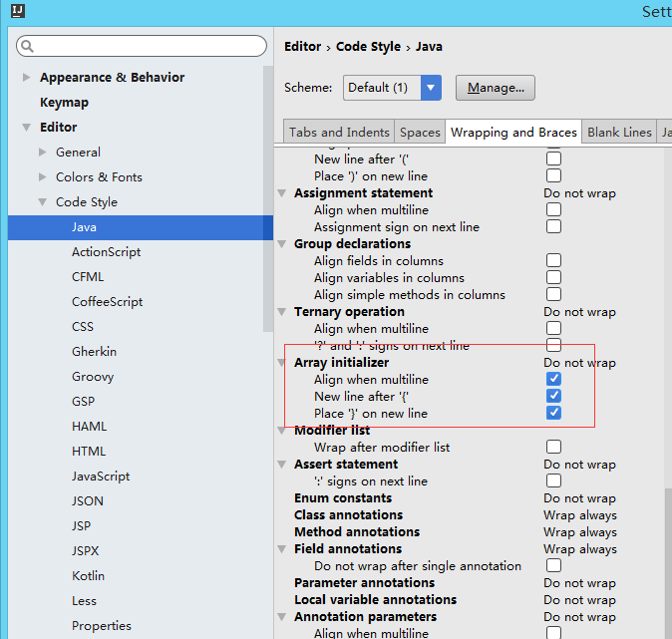Image resolution: width=672 pixels, height=639 pixels.
Task: Click the Manage... button
Action: [496, 88]
